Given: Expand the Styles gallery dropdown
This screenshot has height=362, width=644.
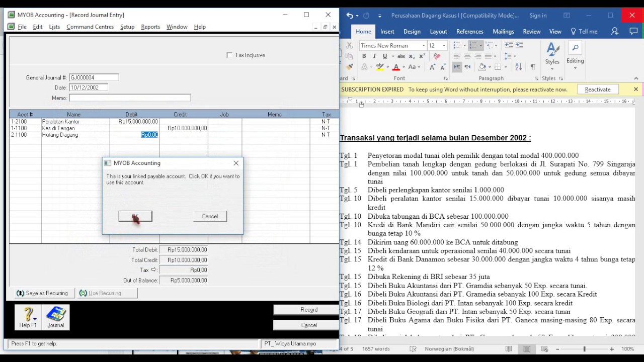Looking at the screenshot, I should tap(552, 69).
